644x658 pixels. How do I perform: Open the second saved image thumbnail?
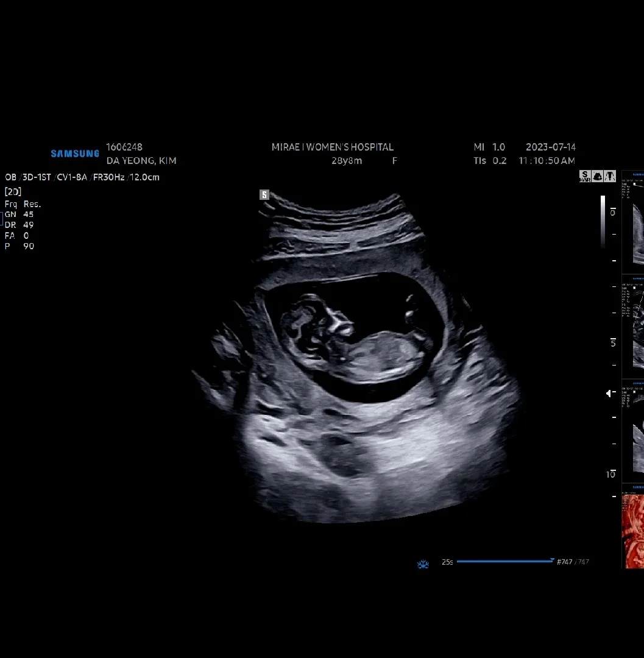click(x=632, y=327)
